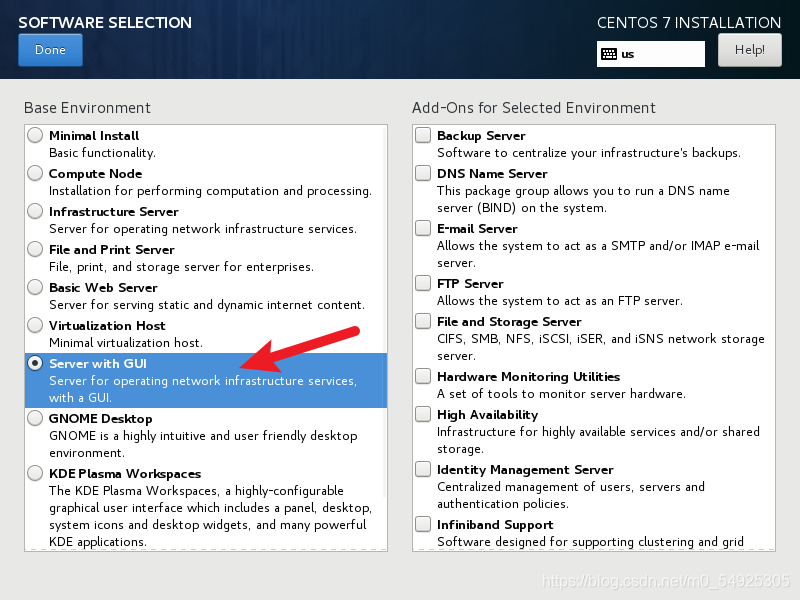Select Server with GUI radio button
This screenshot has width=800, height=600.
[x=35, y=363]
